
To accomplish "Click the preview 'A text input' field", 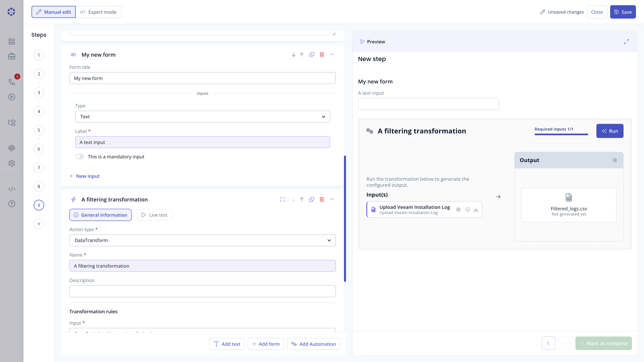I will coord(428,104).
